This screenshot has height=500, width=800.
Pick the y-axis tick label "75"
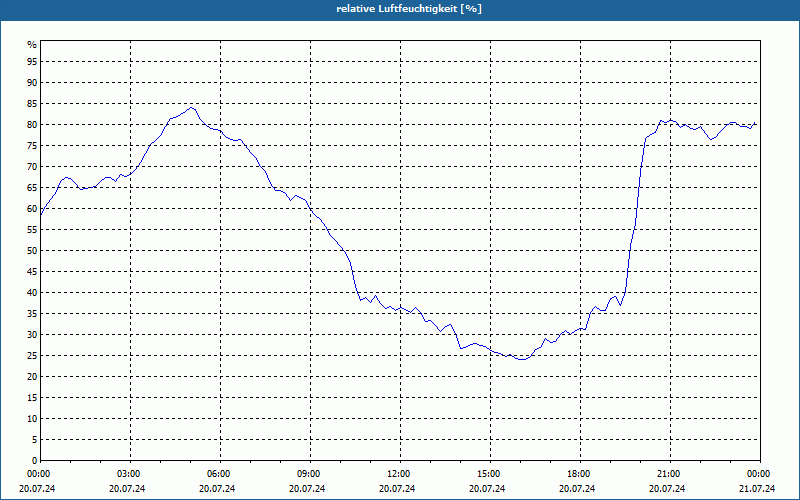[32, 145]
